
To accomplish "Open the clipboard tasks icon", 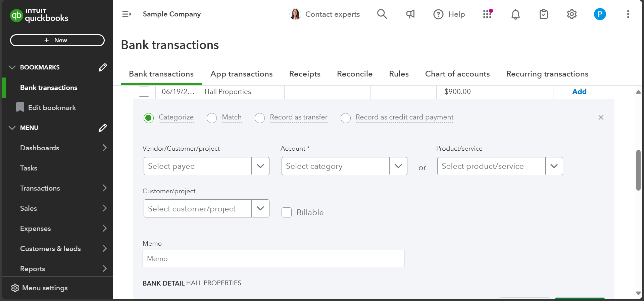I will click(x=543, y=14).
